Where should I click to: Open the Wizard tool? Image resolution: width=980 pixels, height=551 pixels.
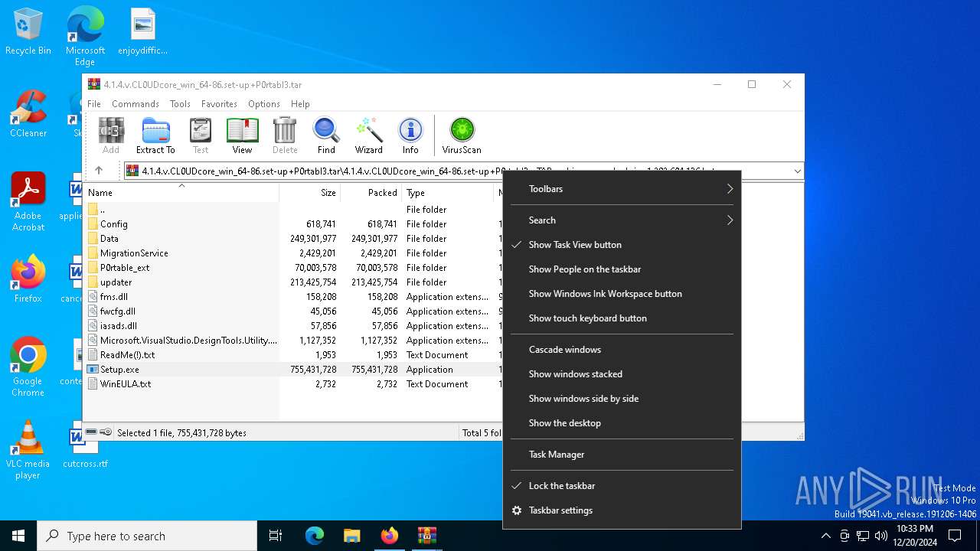(x=368, y=136)
